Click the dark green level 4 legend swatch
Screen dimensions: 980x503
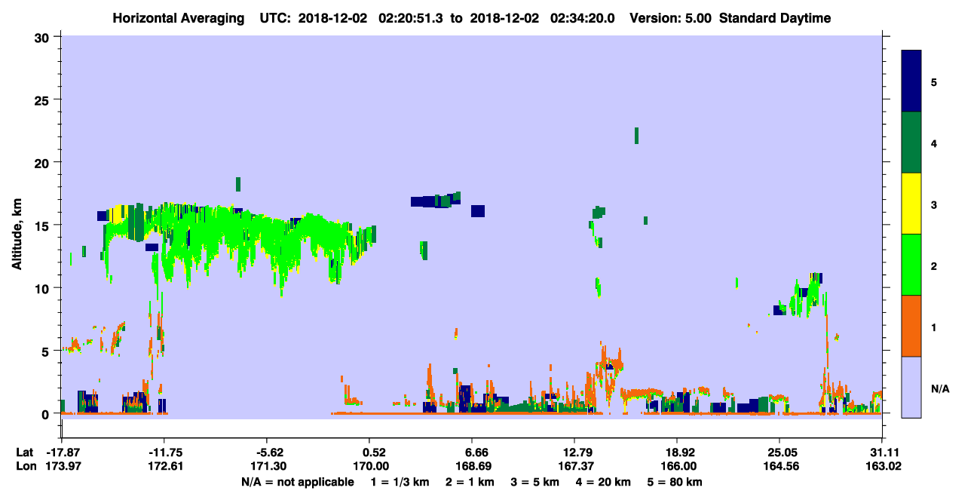[x=911, y=143]
